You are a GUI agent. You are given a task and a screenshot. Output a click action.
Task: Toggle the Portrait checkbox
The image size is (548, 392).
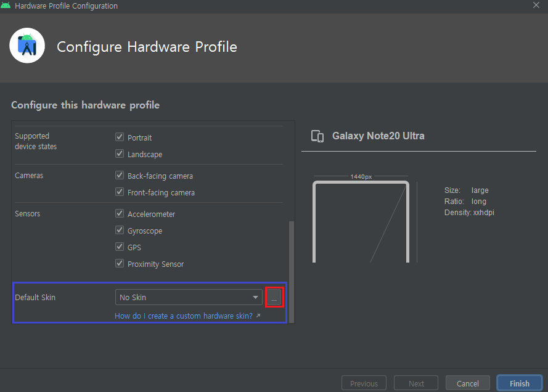click(120, 137)
